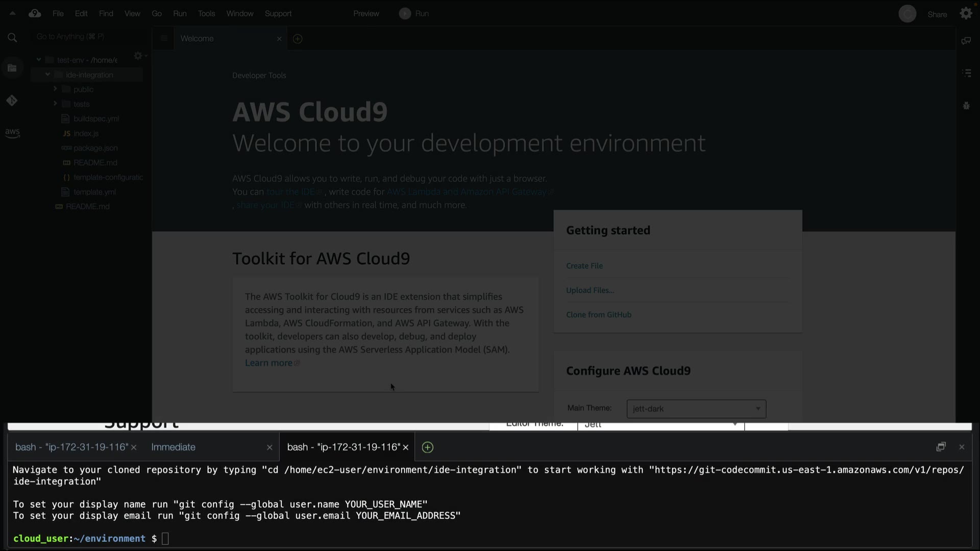Open the Main Theme jett-dark dropdown

696,409
